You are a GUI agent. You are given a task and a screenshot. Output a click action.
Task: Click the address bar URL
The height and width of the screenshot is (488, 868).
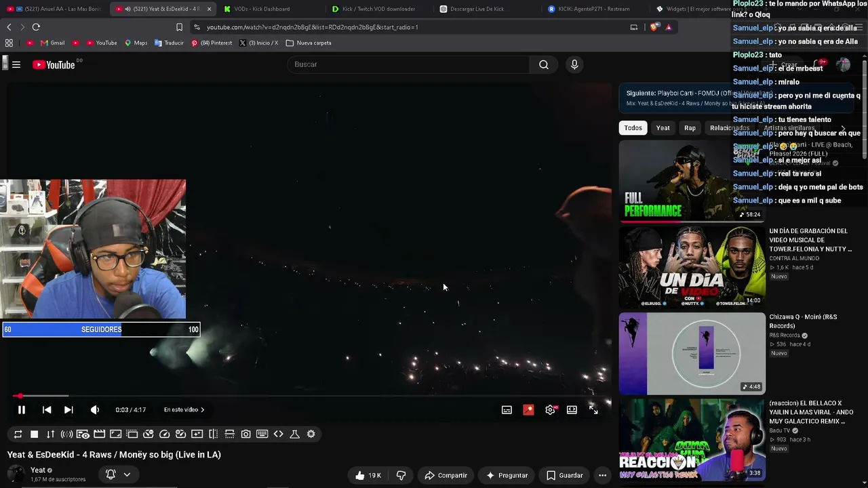click(312, 27)
